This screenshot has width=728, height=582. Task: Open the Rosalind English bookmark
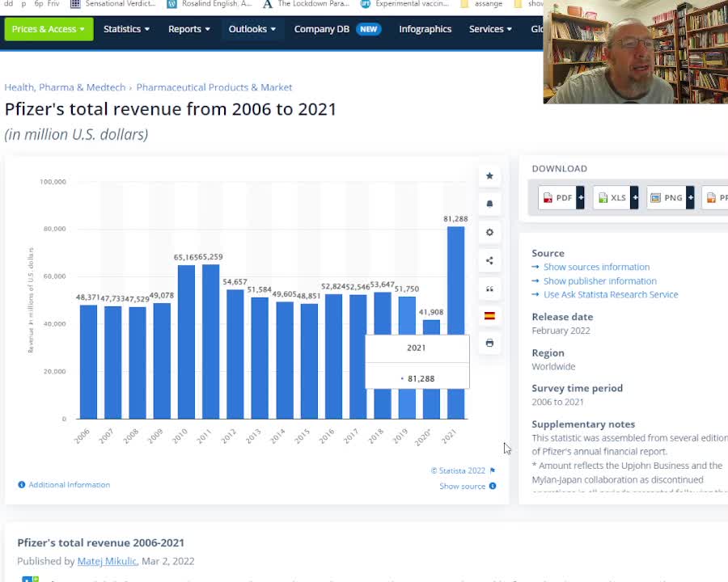(x=210, y=4)
